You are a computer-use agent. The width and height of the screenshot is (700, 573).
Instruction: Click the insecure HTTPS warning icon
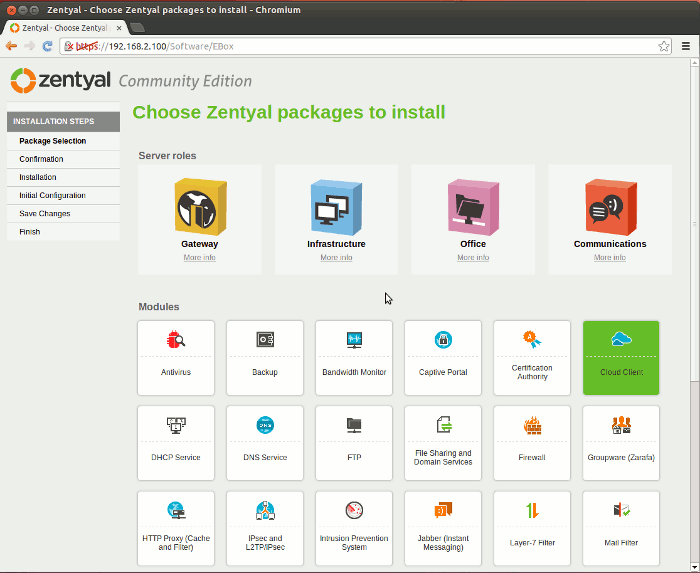(x=68, y=46)
